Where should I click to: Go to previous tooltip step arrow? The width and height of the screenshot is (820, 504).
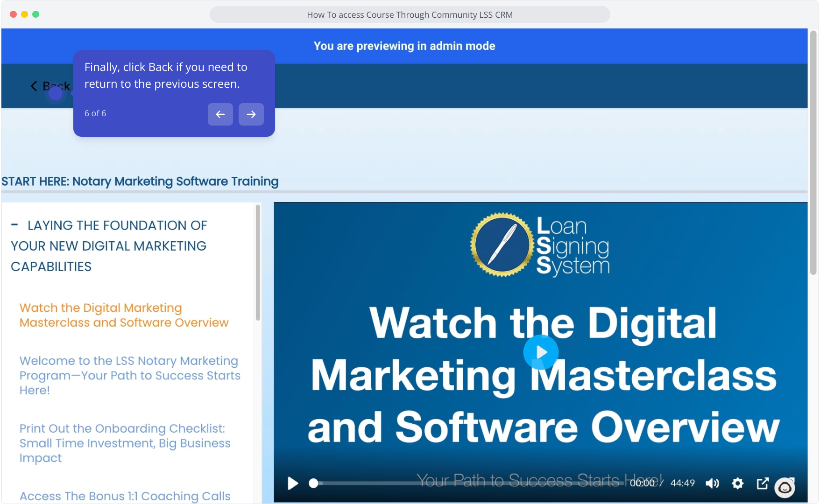pos(220,114)
